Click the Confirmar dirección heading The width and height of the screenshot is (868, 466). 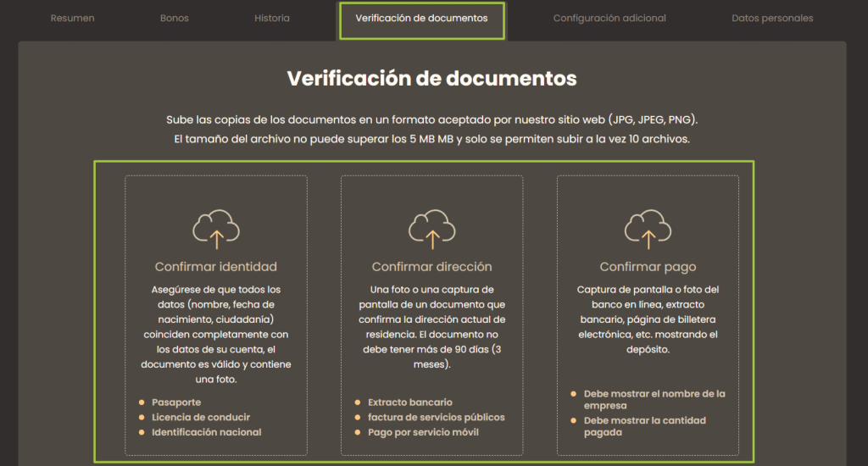431,267
